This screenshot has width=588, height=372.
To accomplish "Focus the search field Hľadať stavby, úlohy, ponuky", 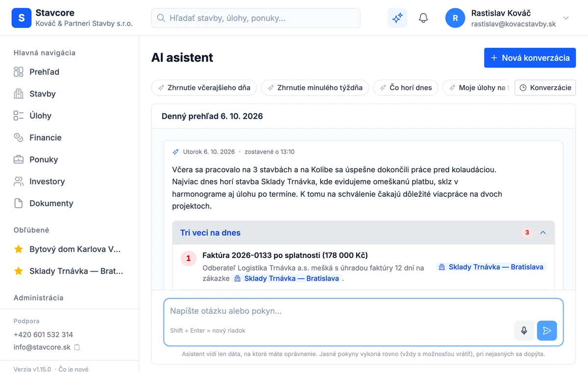I will pyautogui.click(x=256, y=18).
